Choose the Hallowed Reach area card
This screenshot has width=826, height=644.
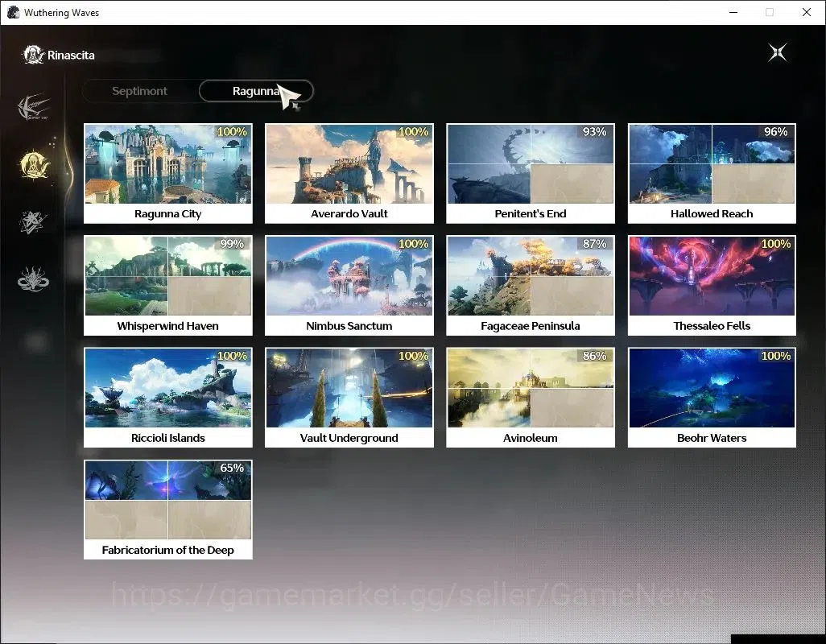click(x=712, y=173)
